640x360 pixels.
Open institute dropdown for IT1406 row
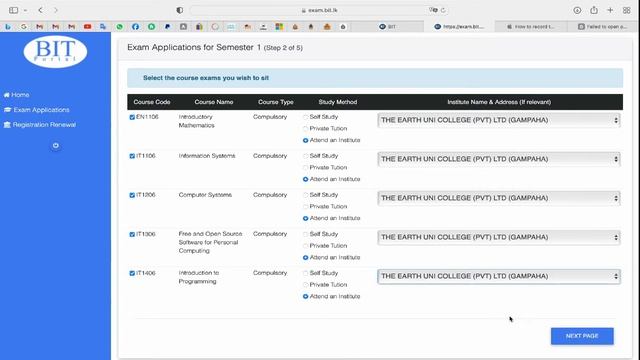pos(499,276)
